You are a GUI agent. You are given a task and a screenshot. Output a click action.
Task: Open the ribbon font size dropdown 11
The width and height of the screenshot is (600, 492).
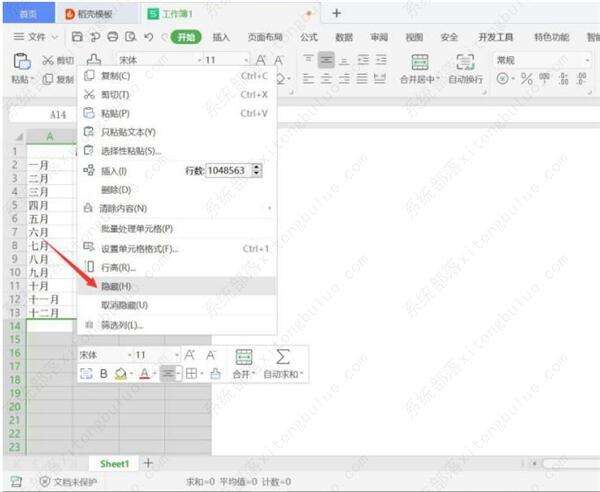(246, 60)
